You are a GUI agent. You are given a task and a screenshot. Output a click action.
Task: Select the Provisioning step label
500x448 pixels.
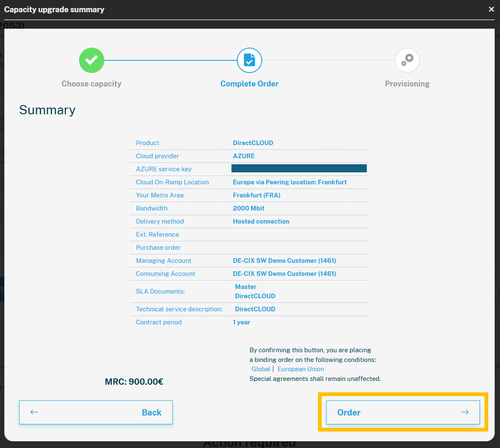[407, 84]
